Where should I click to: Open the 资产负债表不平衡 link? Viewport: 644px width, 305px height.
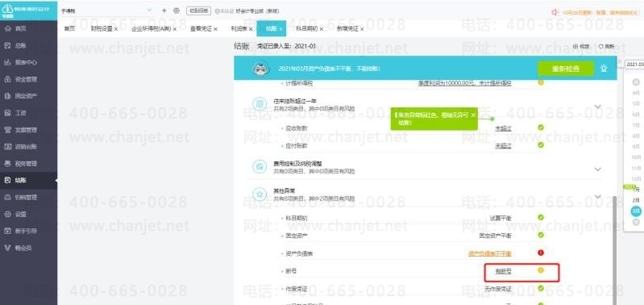point(490,253)
